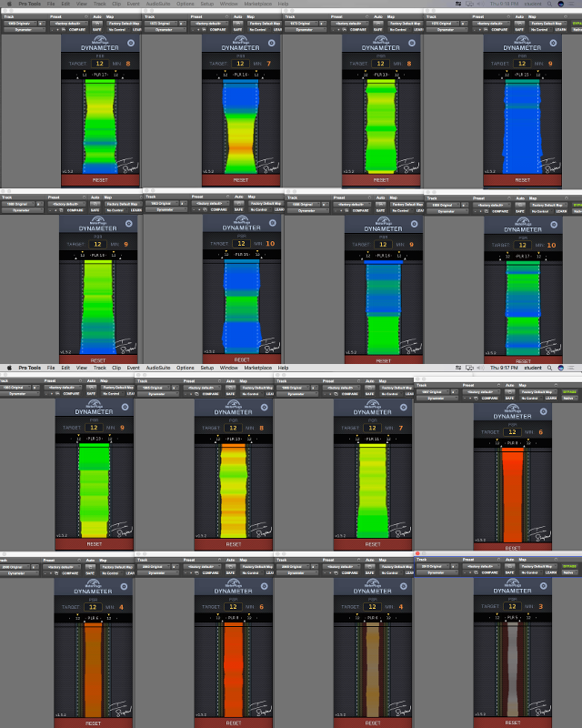Click left yellow target marker in the MIN 3 window
The image size is (582, 728).
(497, 613)
